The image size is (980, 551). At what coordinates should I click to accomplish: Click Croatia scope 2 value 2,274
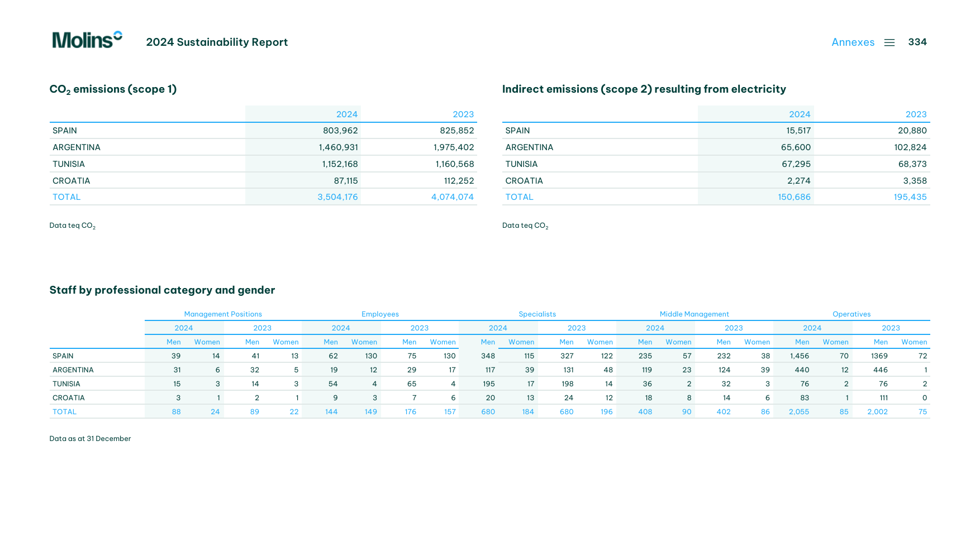(799, 181)
